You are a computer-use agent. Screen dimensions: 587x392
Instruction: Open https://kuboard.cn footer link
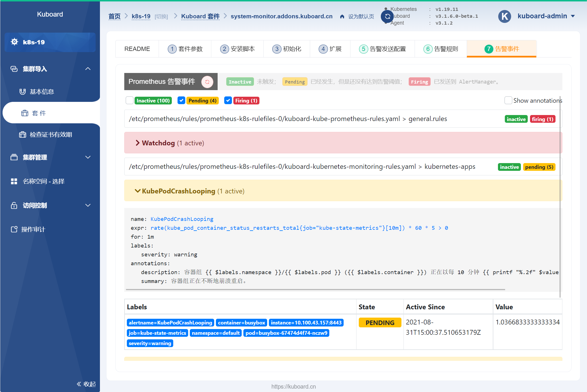click(293, 387)
